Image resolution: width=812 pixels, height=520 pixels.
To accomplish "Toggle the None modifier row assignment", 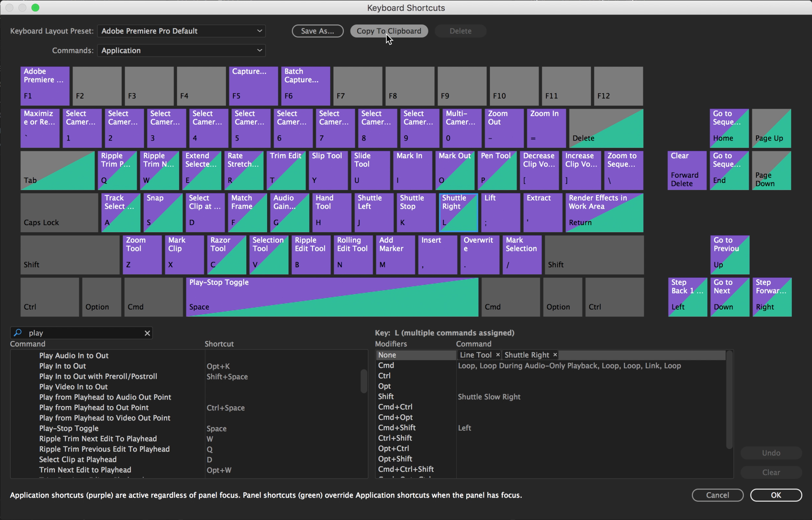I will click(387, 354).
